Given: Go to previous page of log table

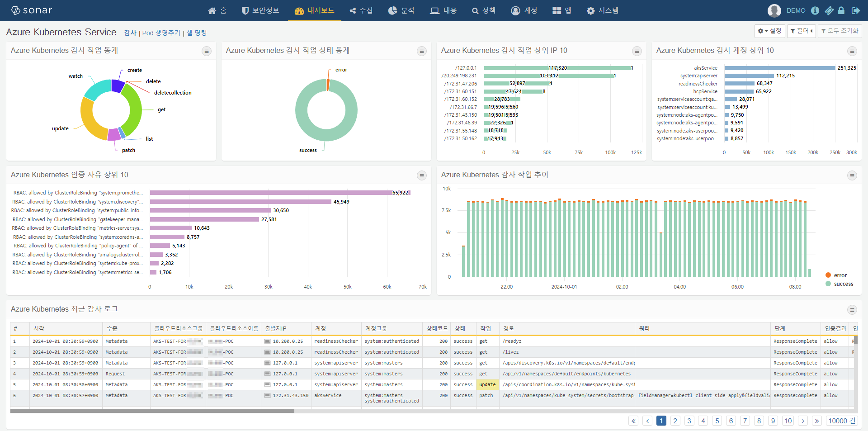Looking at the screenshot, I should pos(647,421).
